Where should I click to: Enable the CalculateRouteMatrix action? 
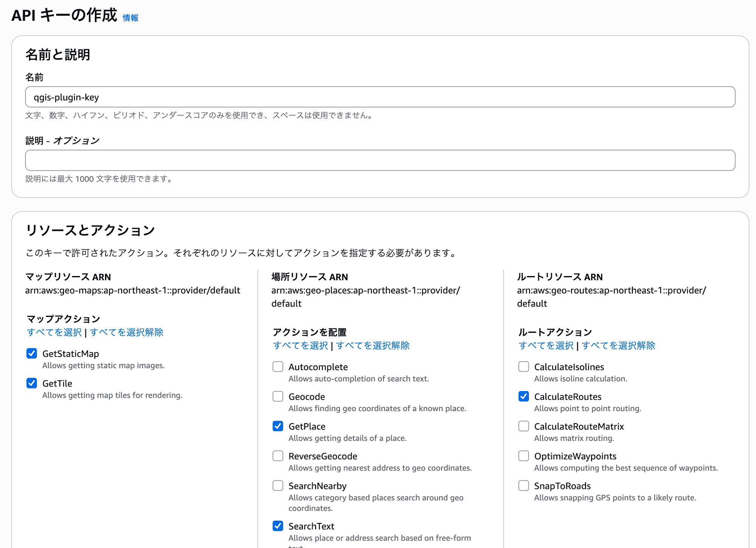(x=524, y=426)
